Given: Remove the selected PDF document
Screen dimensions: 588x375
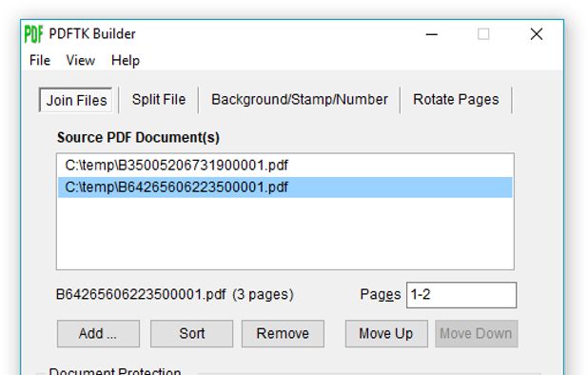Looking at the screenshot, I should [283, 333].
